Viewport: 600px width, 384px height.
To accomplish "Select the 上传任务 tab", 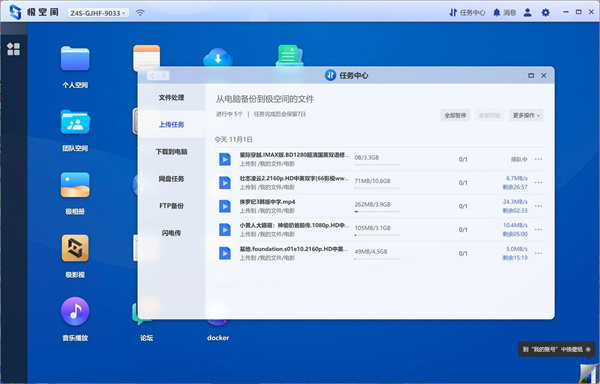I will (171, 124).
